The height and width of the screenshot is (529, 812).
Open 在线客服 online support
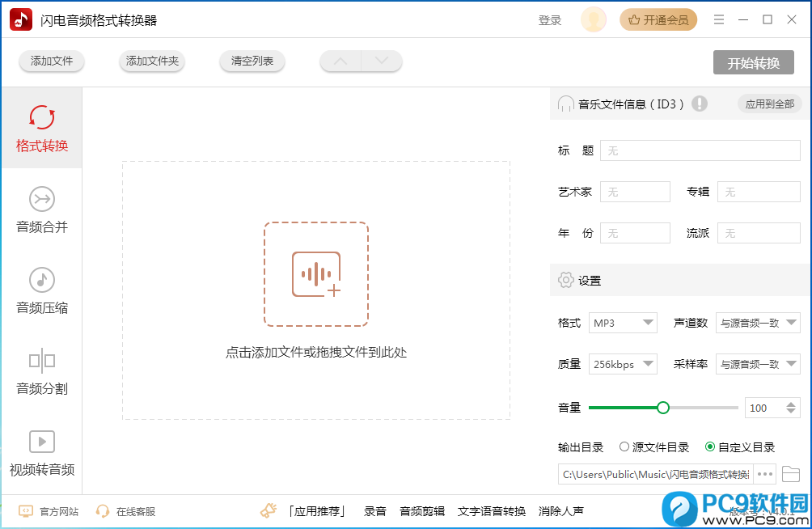(x=126, y=511)
